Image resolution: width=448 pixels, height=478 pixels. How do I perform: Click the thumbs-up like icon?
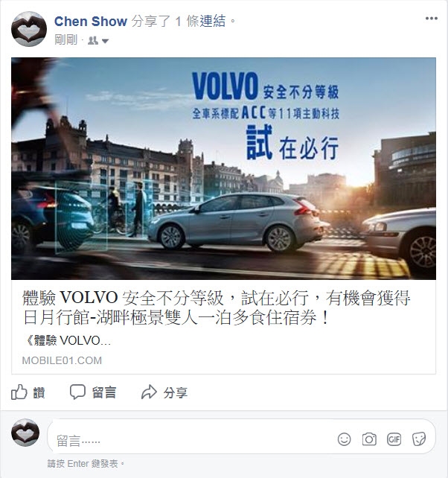[x=19, y=392]
